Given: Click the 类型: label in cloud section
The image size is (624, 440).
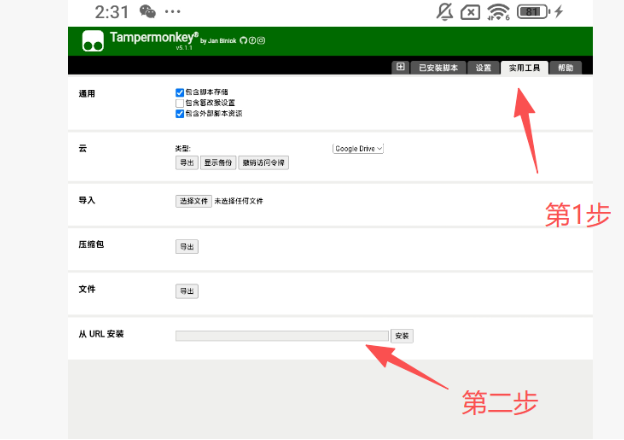Looking at the screenshot, I should [183, 148].
